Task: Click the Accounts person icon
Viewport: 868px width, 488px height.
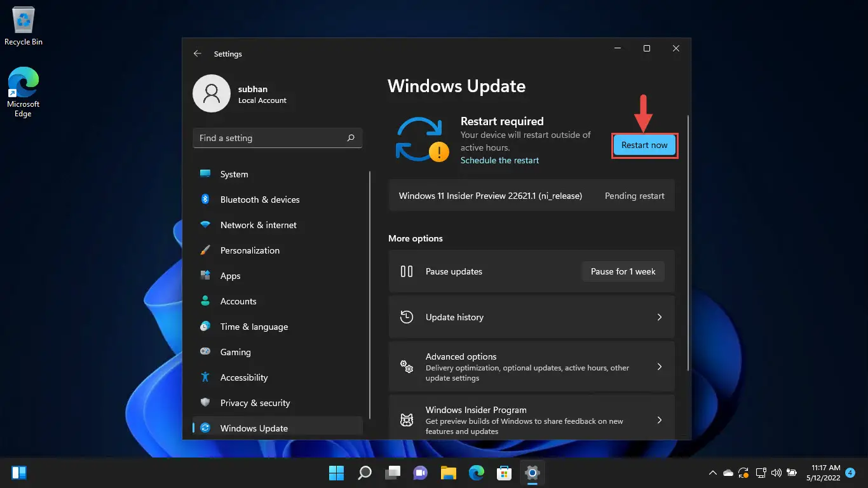Action: pyautogui.click(x=205, y=301)
